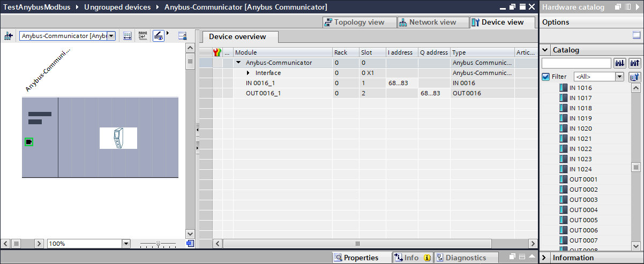Open the 100% zoom level dropdown
The width and height of the screenshot is (644, 264).
coord(126,244)
